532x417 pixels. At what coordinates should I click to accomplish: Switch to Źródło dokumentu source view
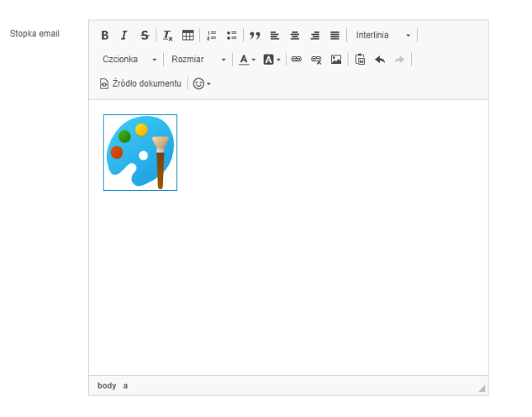[x=140, y=83]
